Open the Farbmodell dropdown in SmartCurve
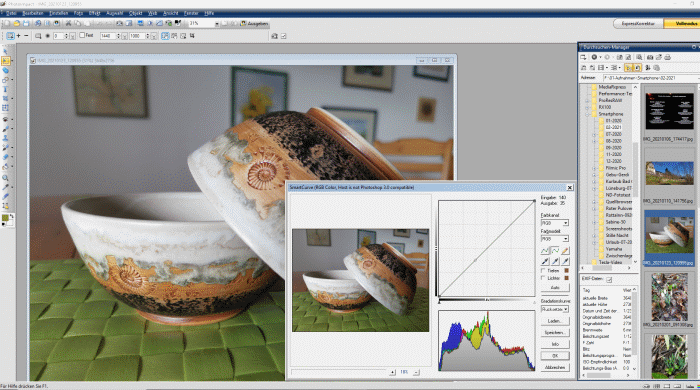The height and width of the screenshot is (390, 700). coord(566,239)
